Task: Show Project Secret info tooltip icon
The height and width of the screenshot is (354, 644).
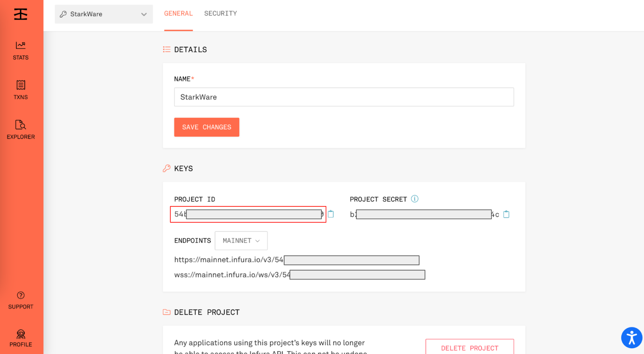Action: point(415,199)
